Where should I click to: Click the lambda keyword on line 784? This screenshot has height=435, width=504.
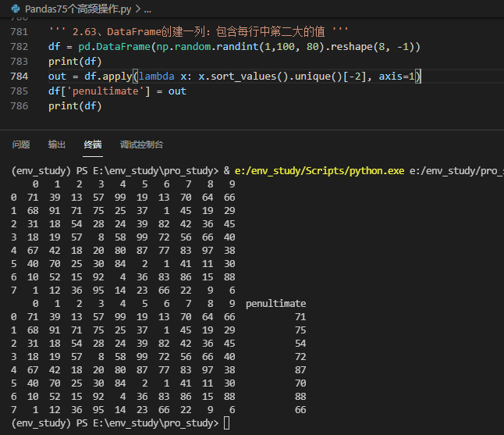[157, 77]
